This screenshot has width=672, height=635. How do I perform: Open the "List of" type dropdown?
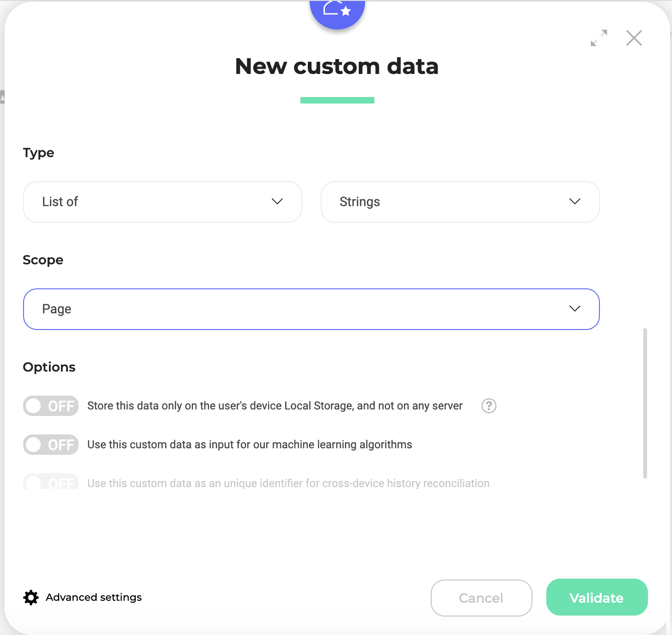coord(163,202)
